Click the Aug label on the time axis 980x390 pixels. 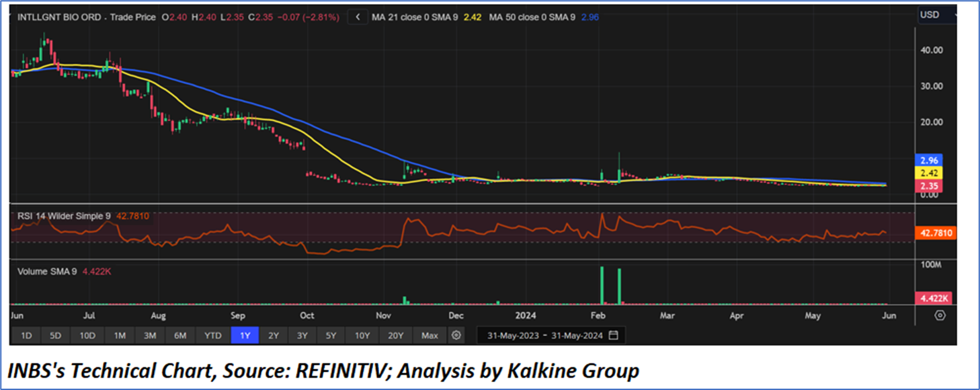[158, 315]
